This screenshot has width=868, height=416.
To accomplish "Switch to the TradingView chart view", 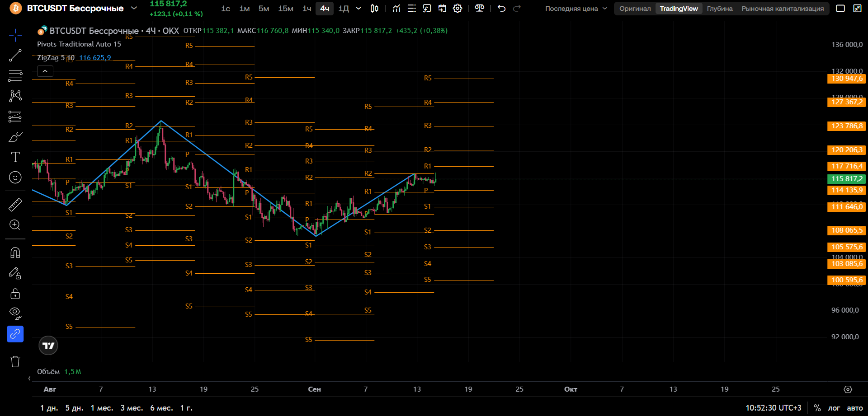I will (x=679, y=9).
